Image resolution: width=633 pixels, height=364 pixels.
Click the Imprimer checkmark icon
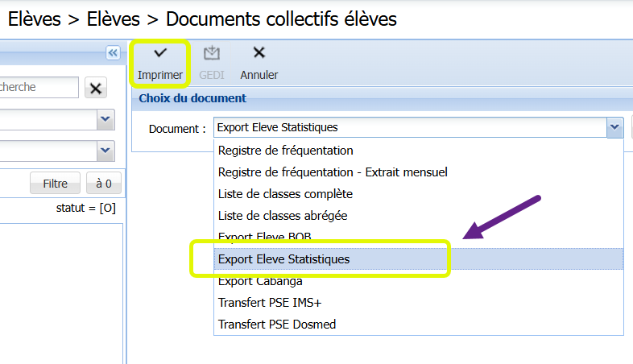tap(160, 52)
